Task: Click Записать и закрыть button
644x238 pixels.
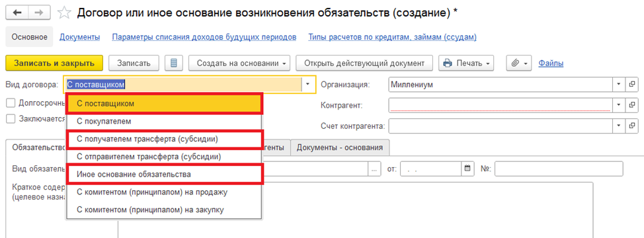Action: tap(54, 63)
